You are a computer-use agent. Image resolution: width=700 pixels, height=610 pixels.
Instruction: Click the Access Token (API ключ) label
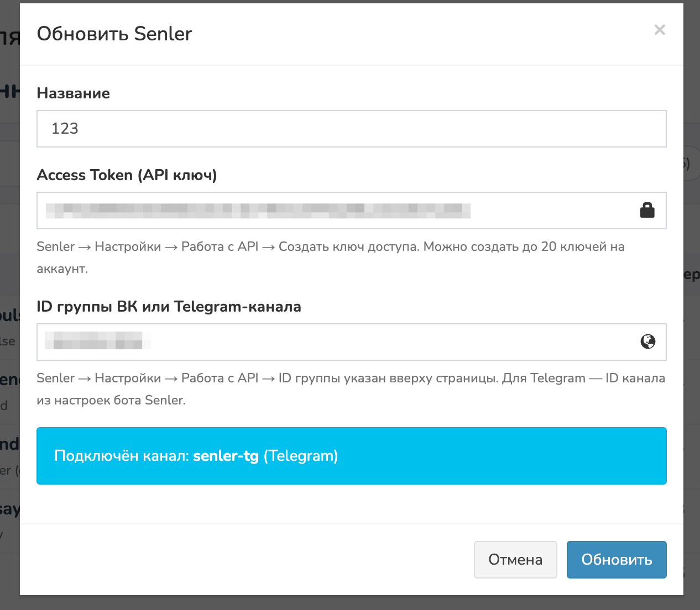click(127, 175)
